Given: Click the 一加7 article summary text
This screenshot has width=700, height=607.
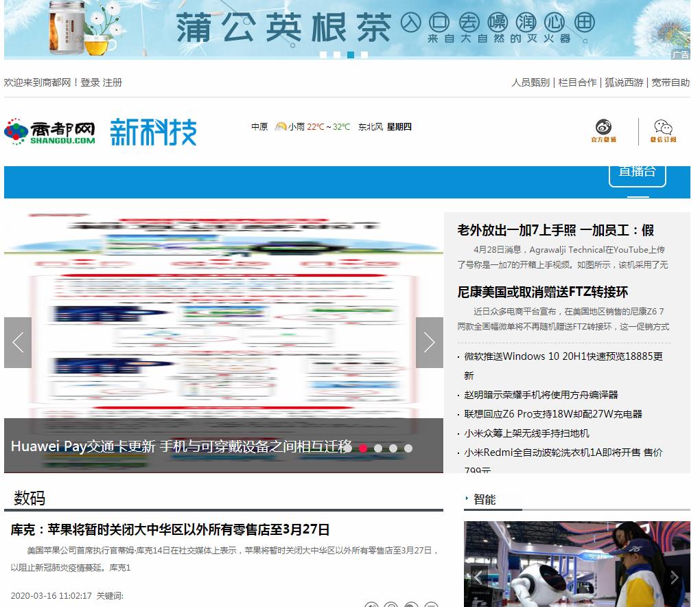Looking at the screenshot, I should click(x=563, y=257).
